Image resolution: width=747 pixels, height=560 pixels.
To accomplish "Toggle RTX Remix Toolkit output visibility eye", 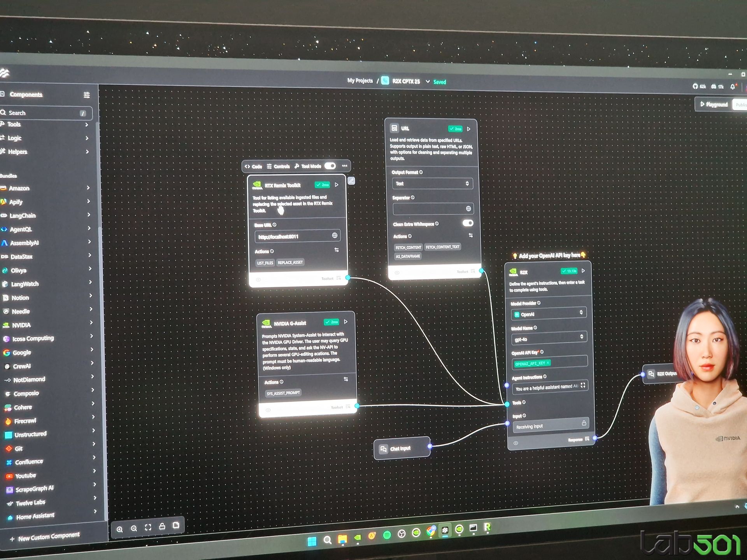I will (258, 280).
